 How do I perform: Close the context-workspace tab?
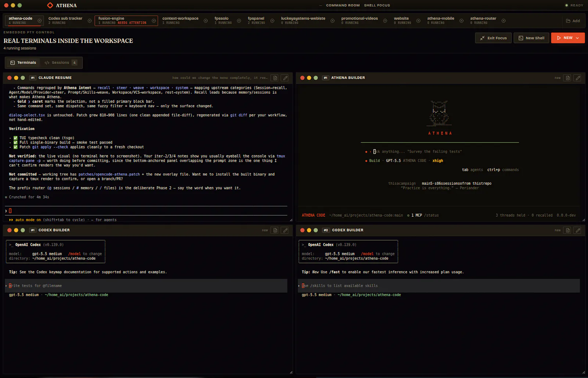[x=205, y=21]
